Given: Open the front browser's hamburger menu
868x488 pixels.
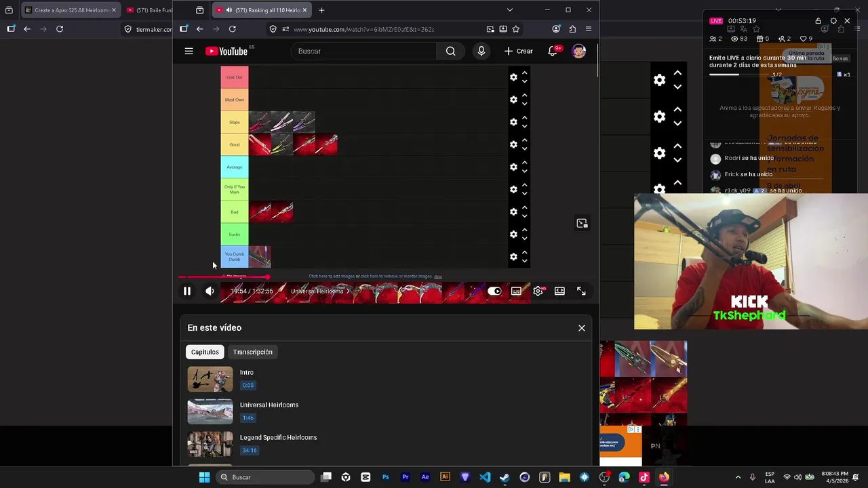Looking at the screenshot, I should [x=589, y=29].
